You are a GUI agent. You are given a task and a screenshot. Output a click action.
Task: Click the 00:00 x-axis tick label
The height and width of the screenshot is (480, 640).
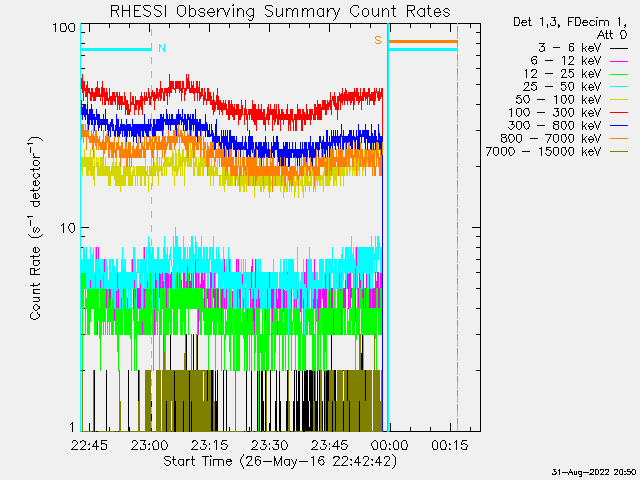point(390,445)
